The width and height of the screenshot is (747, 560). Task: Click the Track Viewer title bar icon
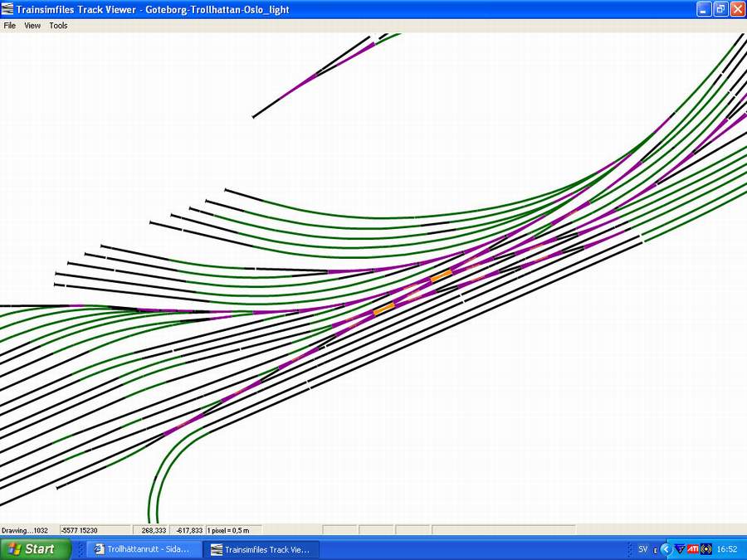(x=8, y=9)
